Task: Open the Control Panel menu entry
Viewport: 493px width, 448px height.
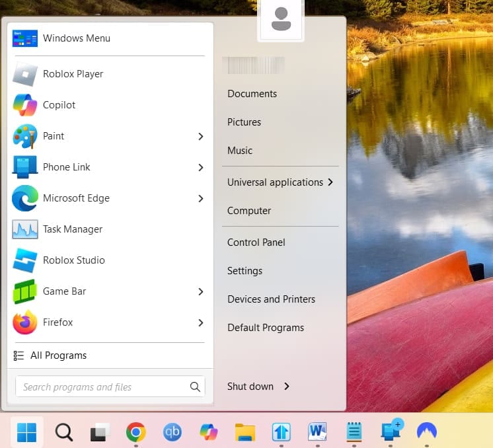Action: click(x=256, y=243)
